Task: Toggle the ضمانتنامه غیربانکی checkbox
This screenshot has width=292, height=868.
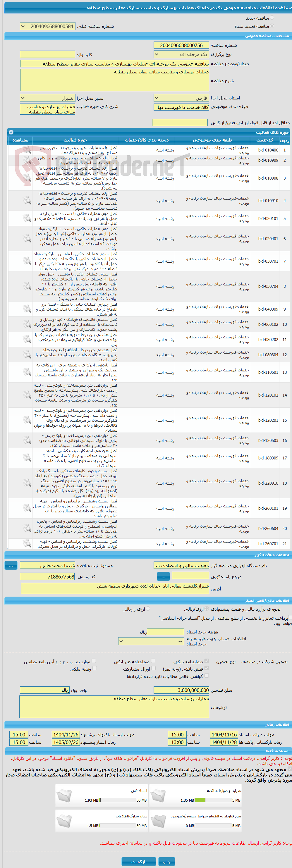Action: pyautogui.click(x=153, y=661)
